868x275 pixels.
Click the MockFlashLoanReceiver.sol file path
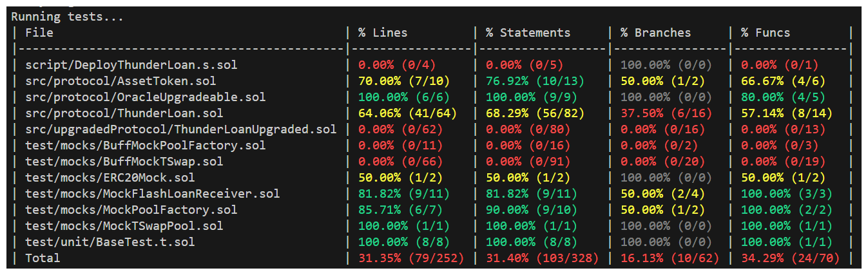152,193
